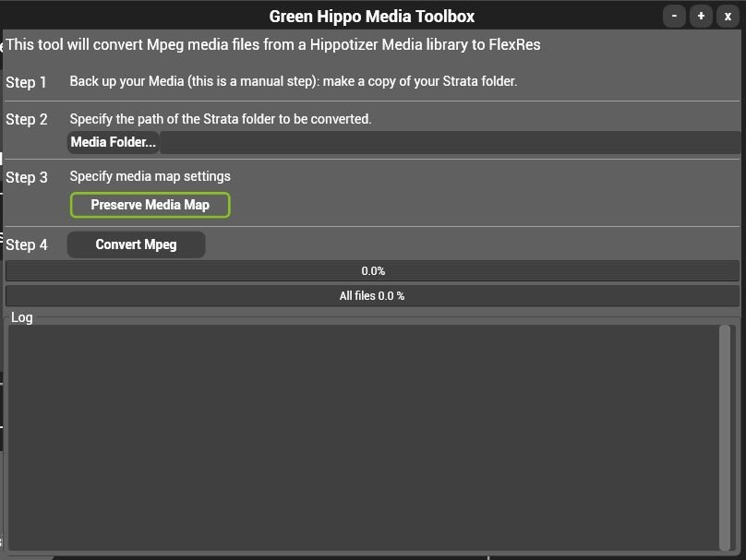Click the Green Hippo Media Toolbox title bar

click(371, 17)
